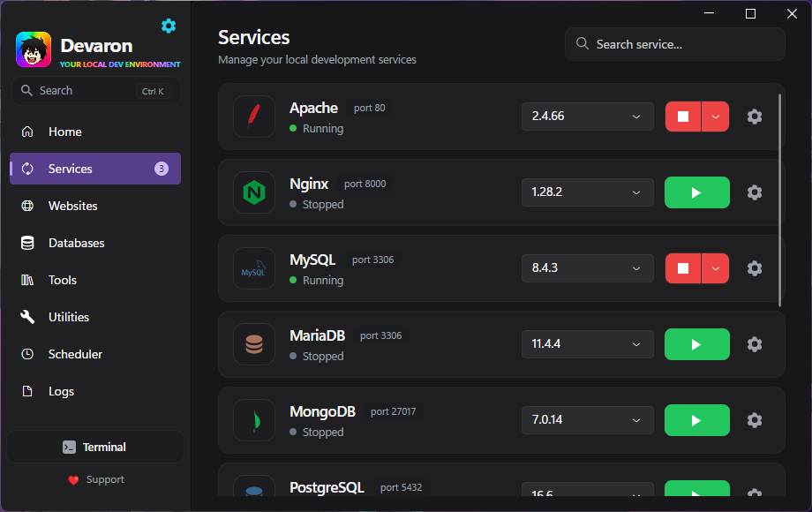
Task: Open Nginx version 1.28.2 dropdown
Action: tap(587, 192)
